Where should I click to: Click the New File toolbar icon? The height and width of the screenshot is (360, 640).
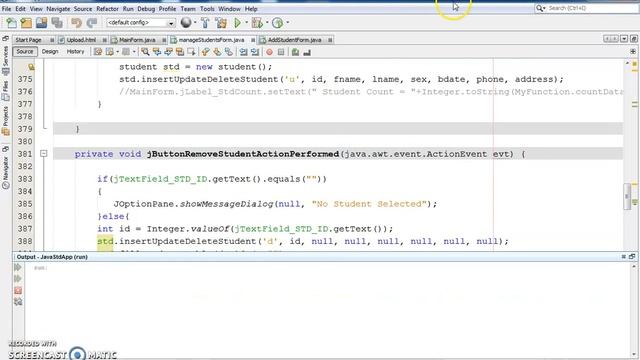11,23
